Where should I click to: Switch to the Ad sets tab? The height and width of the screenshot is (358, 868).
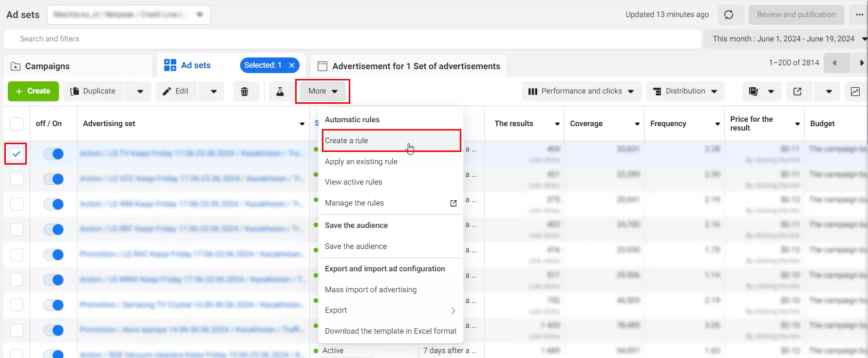click(196, 65)
